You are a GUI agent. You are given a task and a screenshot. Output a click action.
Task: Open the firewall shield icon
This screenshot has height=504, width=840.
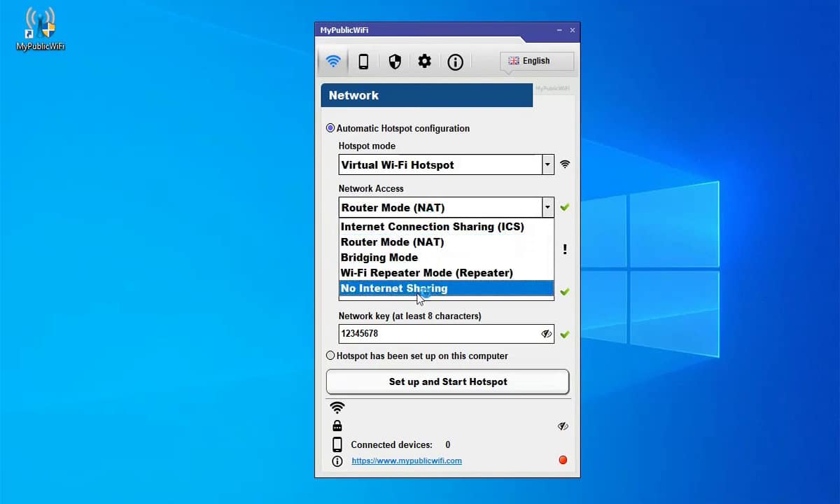coord(394,62)
